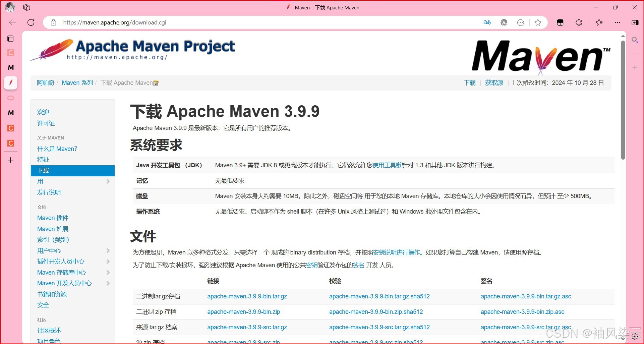Click the 获取源 top link
The height and width of the screenshot is (344, 644).
click(x=494, y=83)
